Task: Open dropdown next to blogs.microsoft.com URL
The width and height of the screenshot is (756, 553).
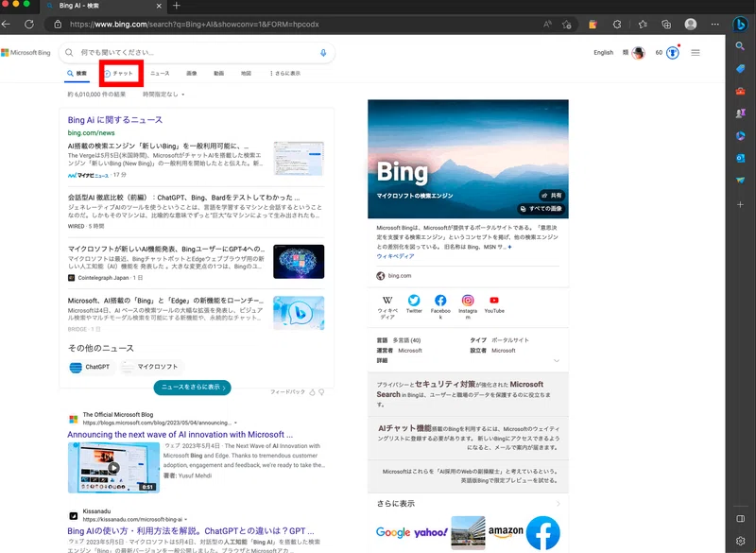Action: pos(235,423)
